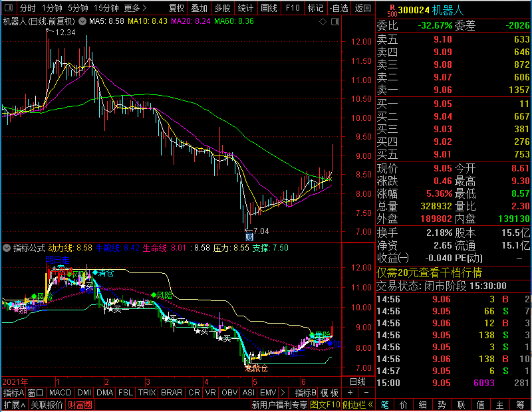Show more indicators with > arrow

click(283, 393)
